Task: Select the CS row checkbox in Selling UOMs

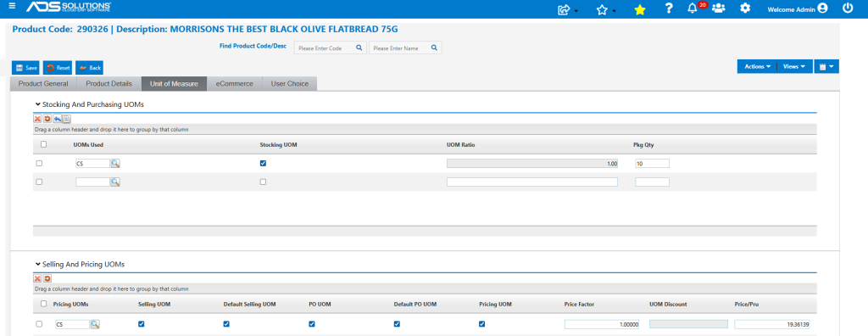Action: click(x=39, y=324)
